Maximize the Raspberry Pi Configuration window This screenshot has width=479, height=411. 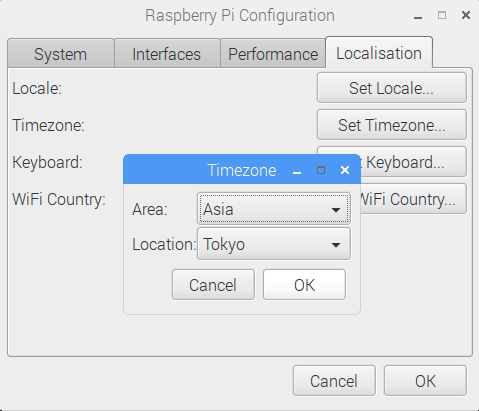pyautogui.click(x=442, y=15)
